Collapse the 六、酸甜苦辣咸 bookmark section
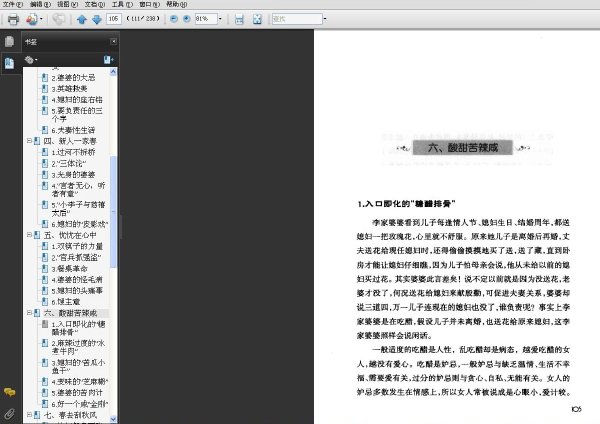The height and width of the screenshot is (424, 600). pyautogui.click(x=29, y=313)
